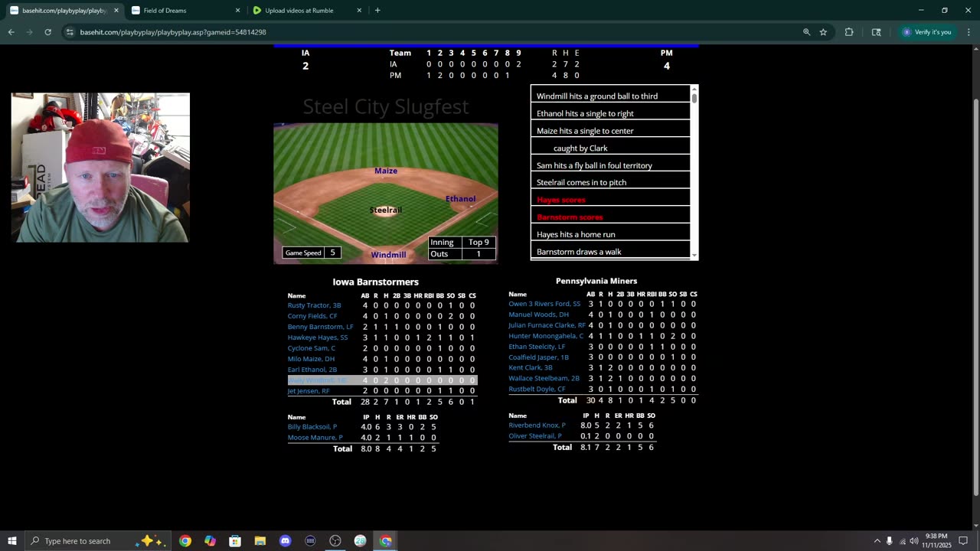This screenshot has width=980, height=551.
Task: Open Moose Manure pitcher link
Action: click(315, 438)
